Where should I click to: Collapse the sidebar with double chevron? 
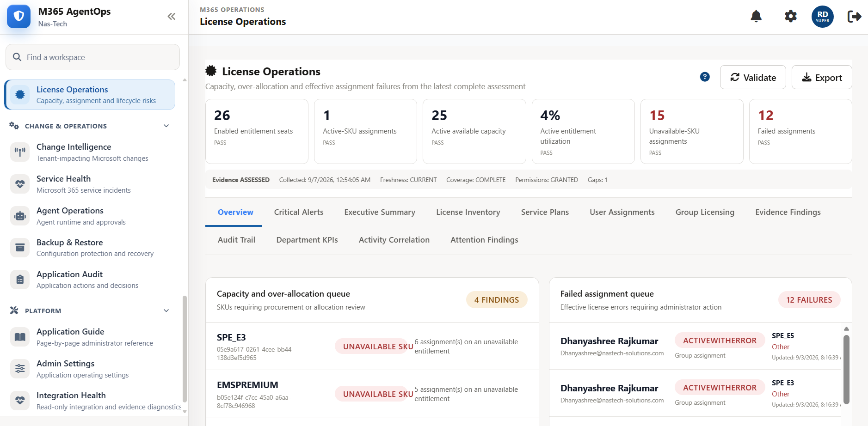[x=172, y=17]
